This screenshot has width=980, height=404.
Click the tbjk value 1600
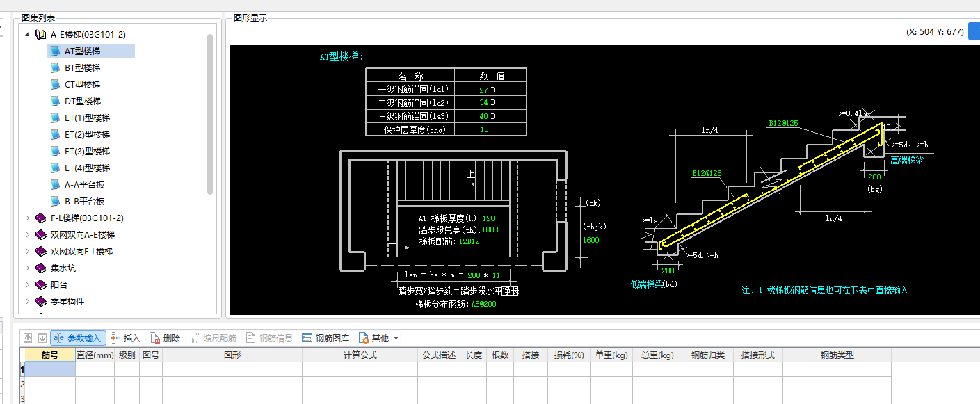click(x=591, y=240)
